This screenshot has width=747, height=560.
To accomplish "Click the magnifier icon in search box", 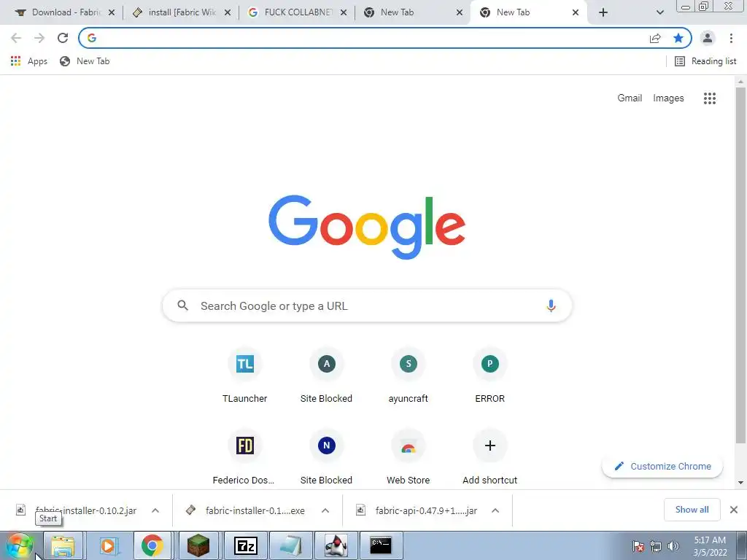I will [183, 306].
